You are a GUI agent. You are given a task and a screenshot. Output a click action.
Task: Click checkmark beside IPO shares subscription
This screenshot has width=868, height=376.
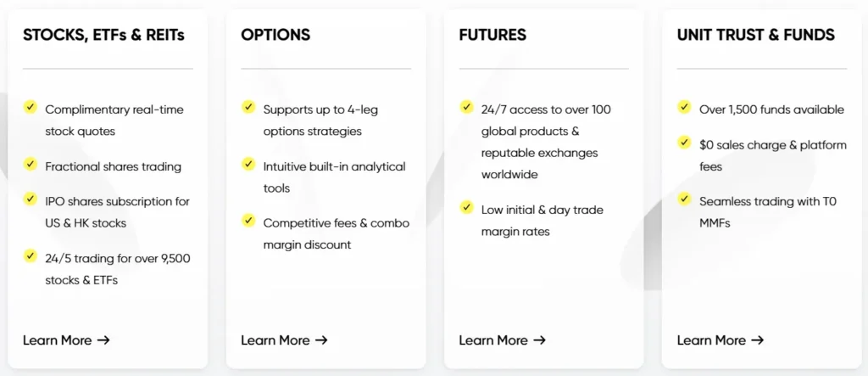(31, 199)
